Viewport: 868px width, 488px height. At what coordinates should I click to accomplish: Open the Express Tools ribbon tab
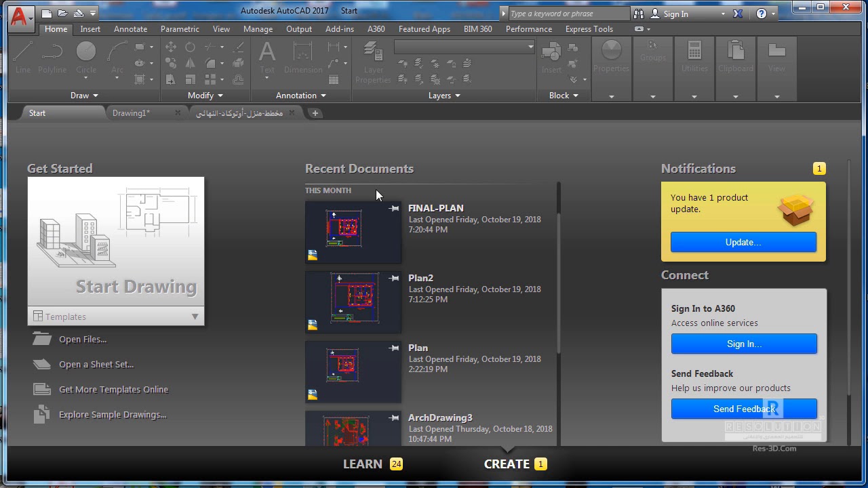click(x=589, y=29)
